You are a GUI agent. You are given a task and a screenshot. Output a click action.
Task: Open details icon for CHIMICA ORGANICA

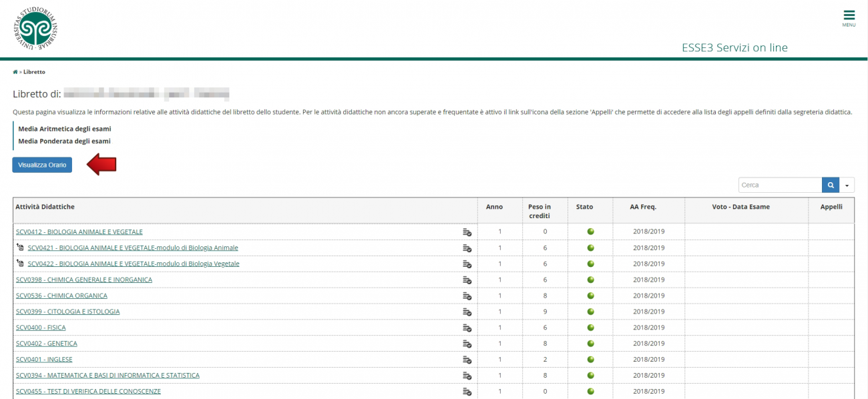467,296
